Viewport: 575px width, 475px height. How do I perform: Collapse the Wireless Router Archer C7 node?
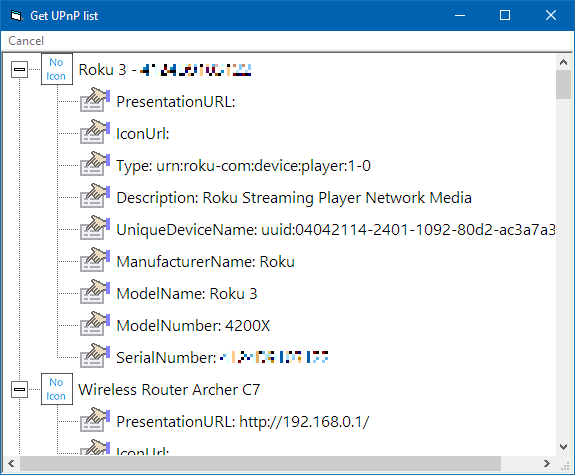coord(19,389)
